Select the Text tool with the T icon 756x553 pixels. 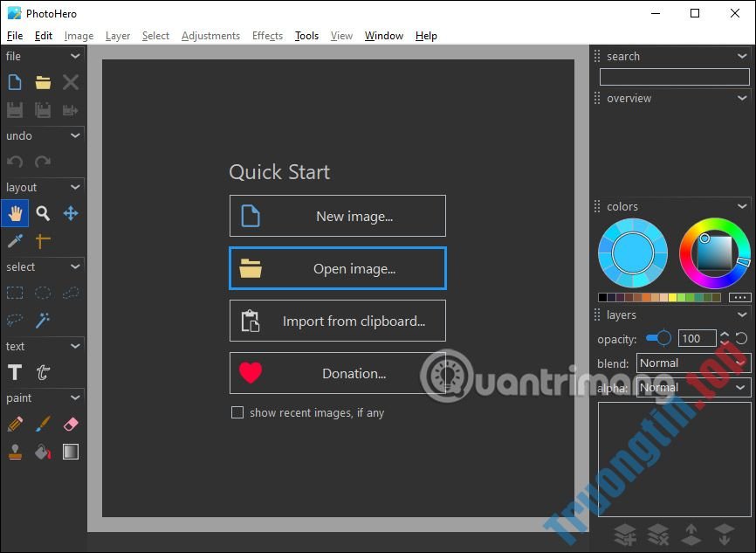[x=15, y=372]
